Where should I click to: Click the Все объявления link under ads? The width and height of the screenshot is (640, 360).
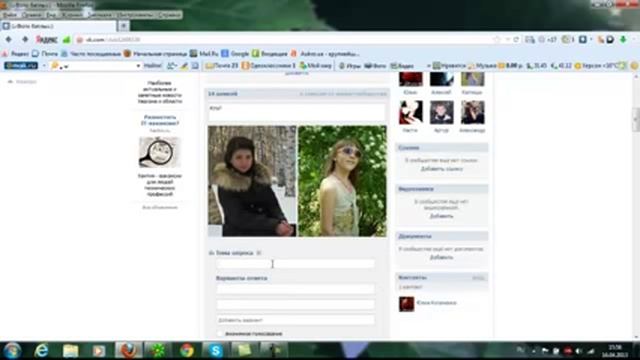[160, 208]
